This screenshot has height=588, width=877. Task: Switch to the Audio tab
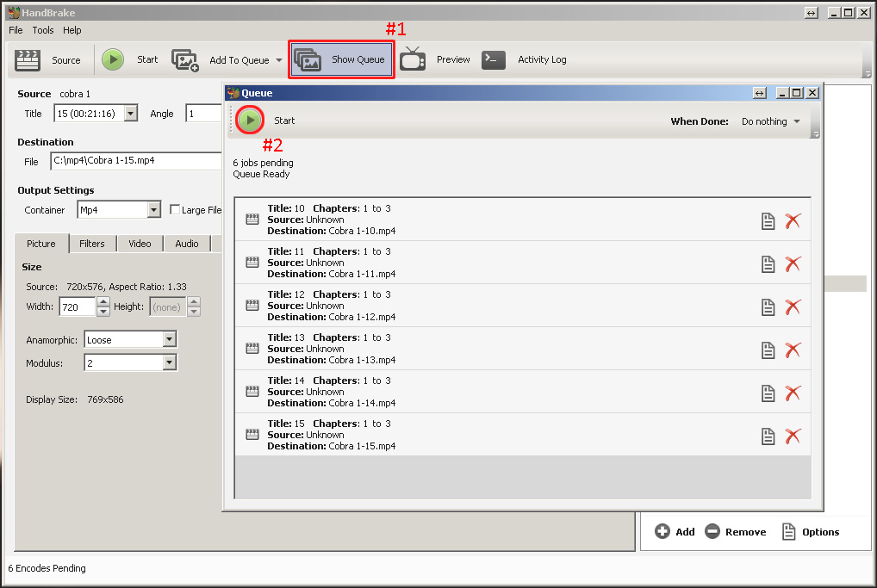pos(187,244)
